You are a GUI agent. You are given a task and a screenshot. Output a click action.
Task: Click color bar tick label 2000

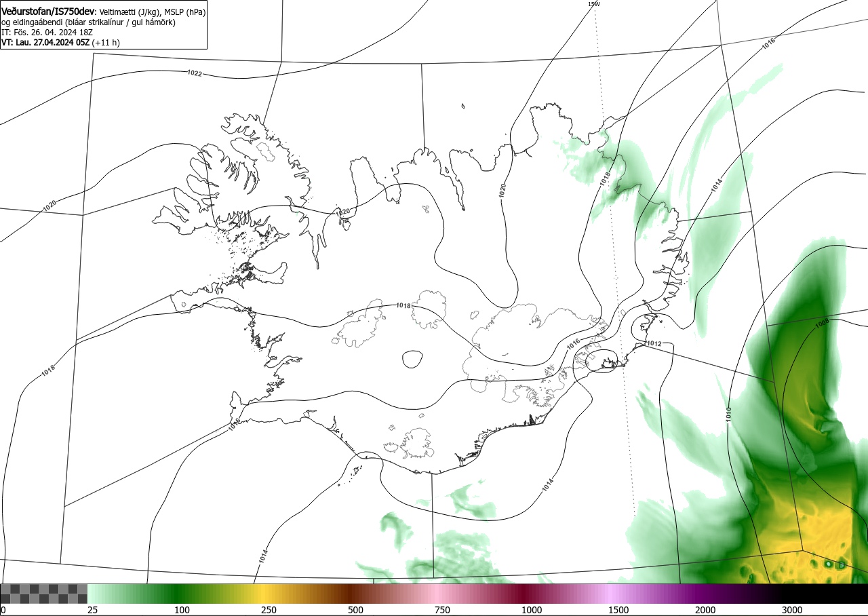[x=705, y=610]
